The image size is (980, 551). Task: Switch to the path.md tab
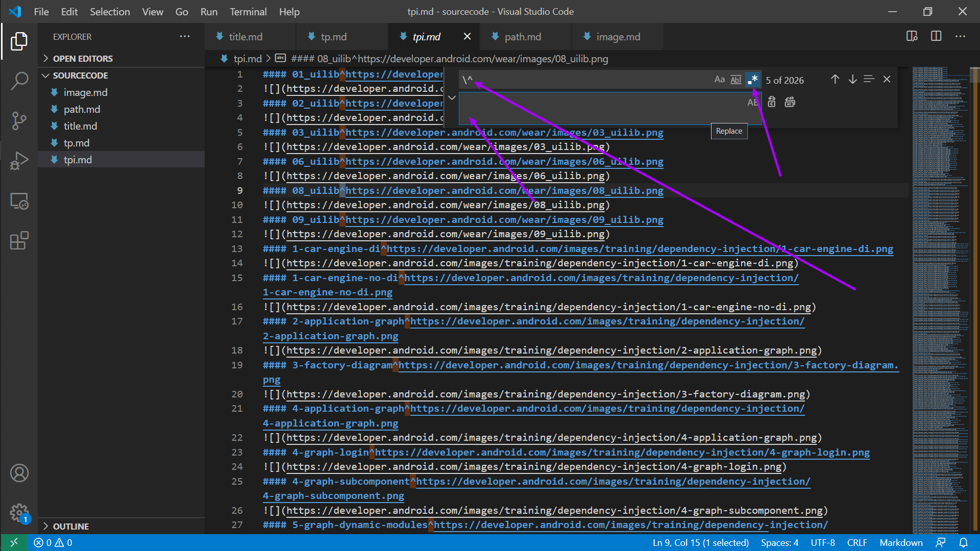522,37
